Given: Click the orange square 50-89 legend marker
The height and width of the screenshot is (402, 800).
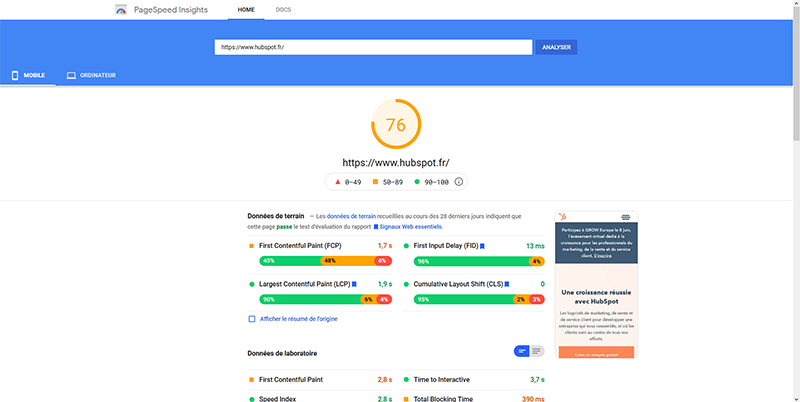Looking at the screenshot, I should coord(376,182).
